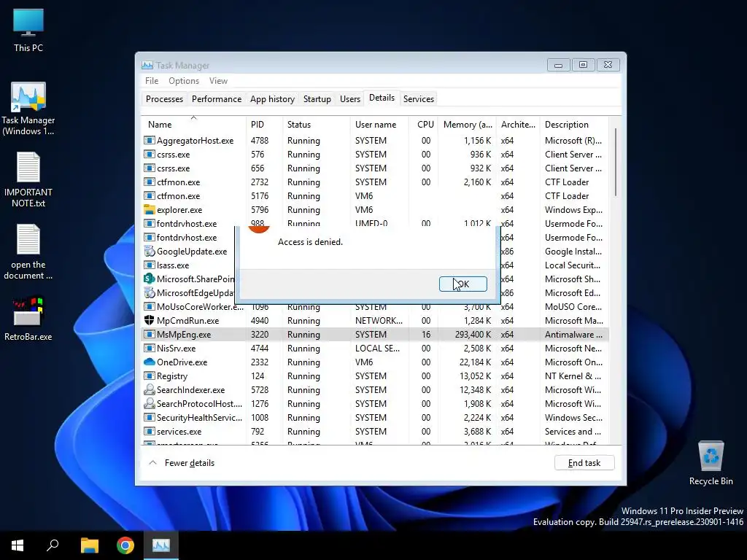Sort by CPU column header
The image size is (747, 560).
click(424, 124)
